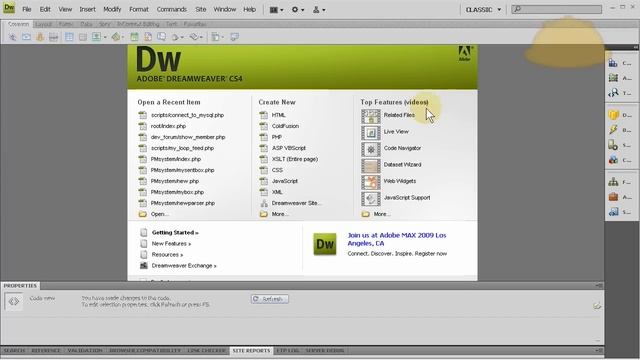Click the Images insert icon

(96, 37)
